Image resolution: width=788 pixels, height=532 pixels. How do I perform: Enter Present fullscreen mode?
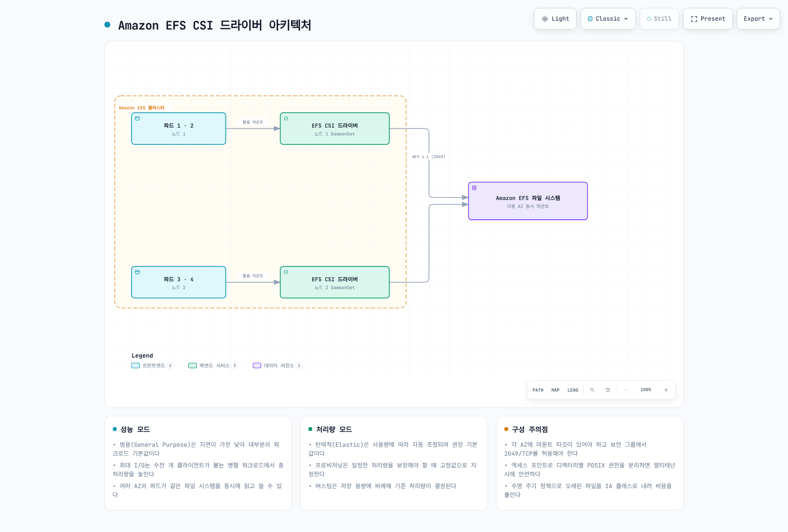[708, 19]
